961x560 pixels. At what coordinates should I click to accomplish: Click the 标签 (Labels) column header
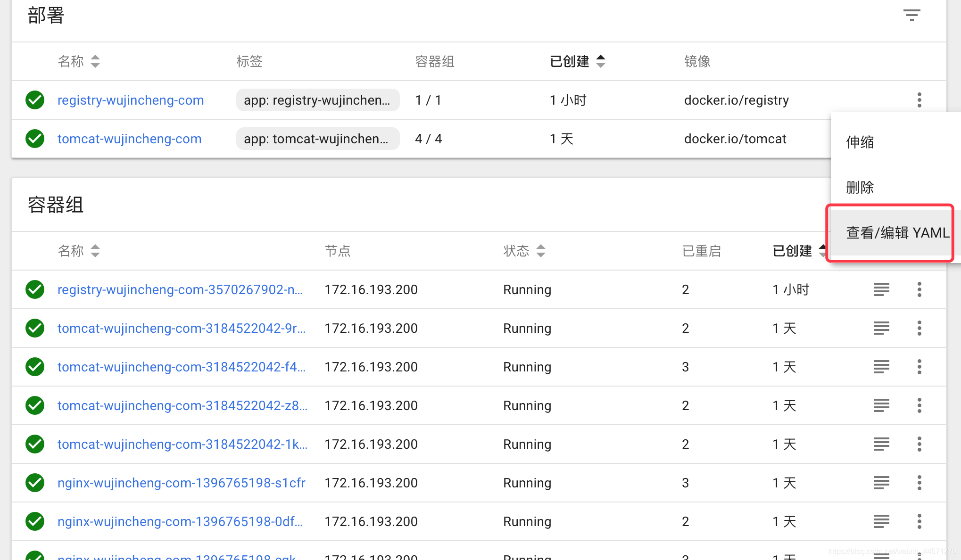pyautogui.click(x=249, y=61)
